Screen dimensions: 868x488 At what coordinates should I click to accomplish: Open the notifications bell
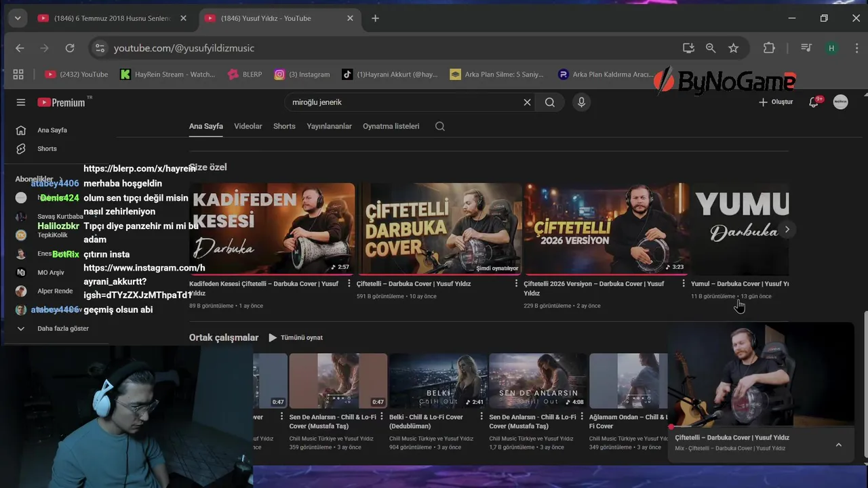click(814, 102)
